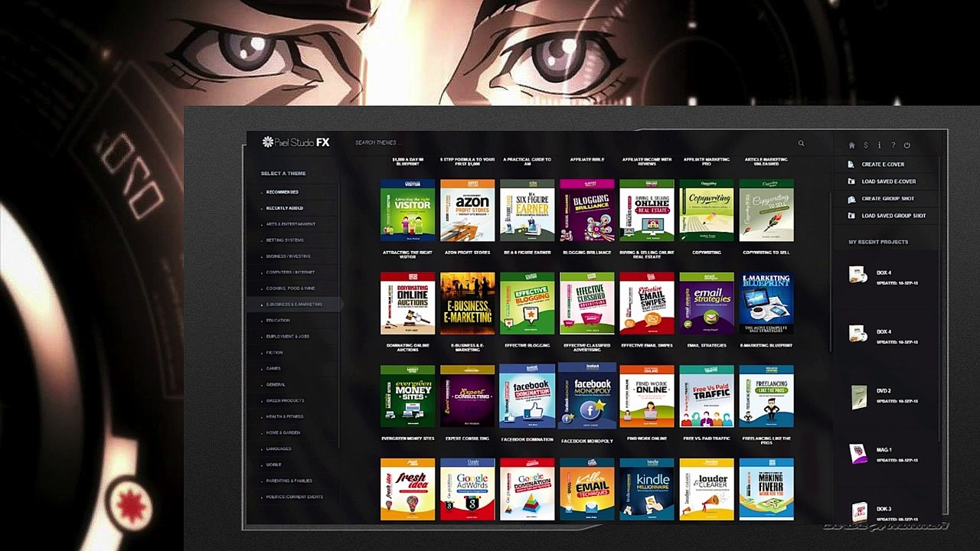Screen dimensions: 980x551
Task: Select the Free Vs Paid Traffic cover
Action: [707, 396]
